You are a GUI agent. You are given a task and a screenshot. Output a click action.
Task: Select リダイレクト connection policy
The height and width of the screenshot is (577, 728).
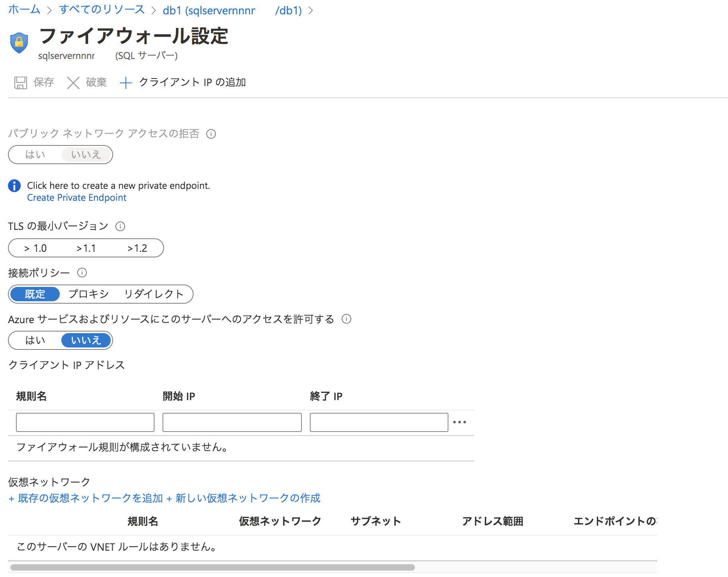tap(154, 294)
